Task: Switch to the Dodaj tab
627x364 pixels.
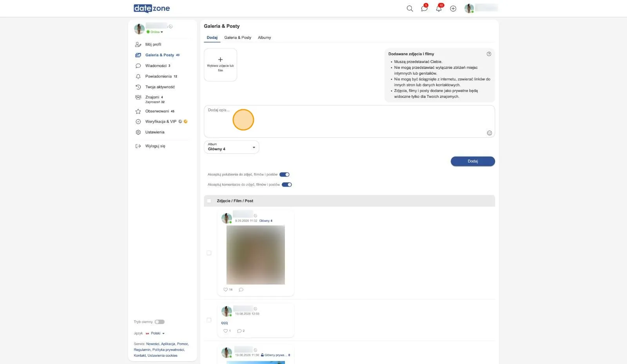Action: [x=212, y=38]
